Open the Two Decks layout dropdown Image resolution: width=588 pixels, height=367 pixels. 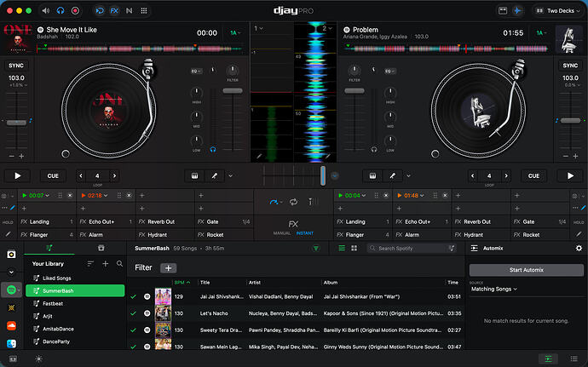[x=557, y=11]
